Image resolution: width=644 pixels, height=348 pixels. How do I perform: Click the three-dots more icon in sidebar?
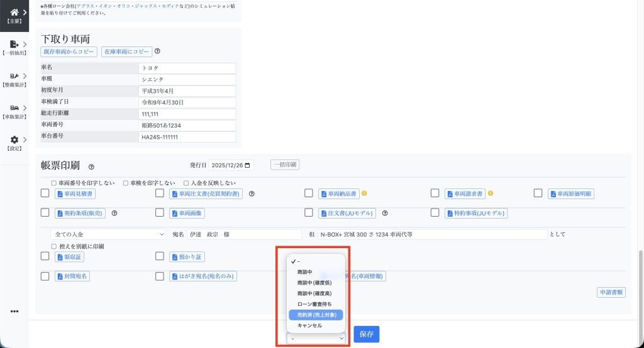[x=14, y=312]
